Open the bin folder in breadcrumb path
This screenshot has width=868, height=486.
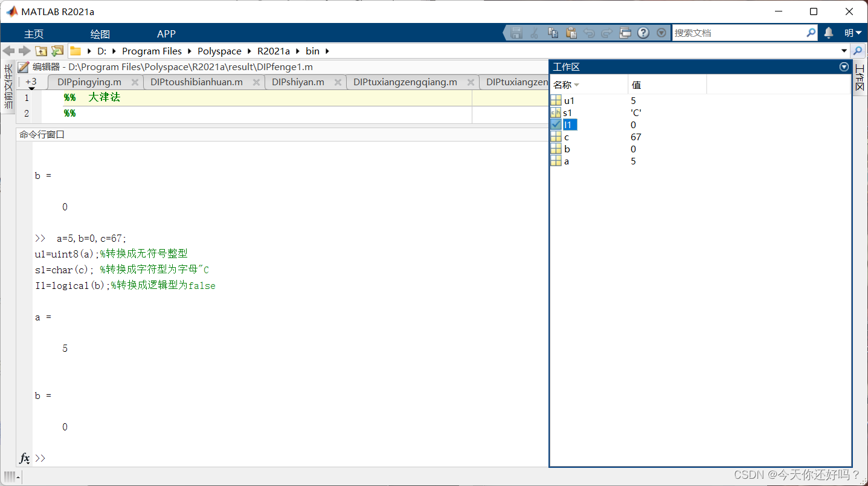pos(312,51)
